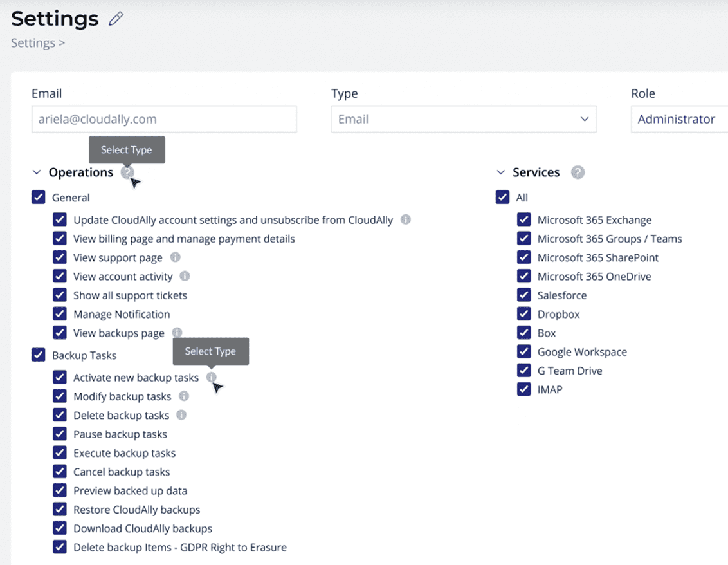This screenshot has height=565, width=728.
Task: Click the info icon beside View account activity
Action: tap(185, 276)
